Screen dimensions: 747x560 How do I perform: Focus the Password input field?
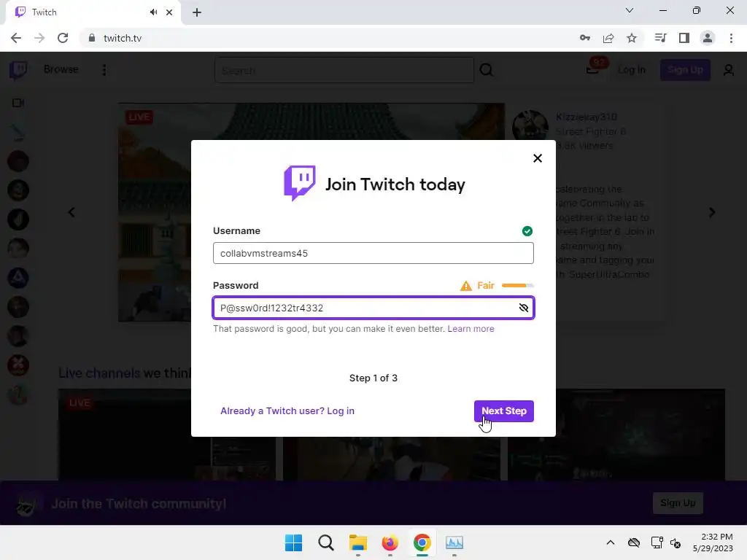click(373, 308)
